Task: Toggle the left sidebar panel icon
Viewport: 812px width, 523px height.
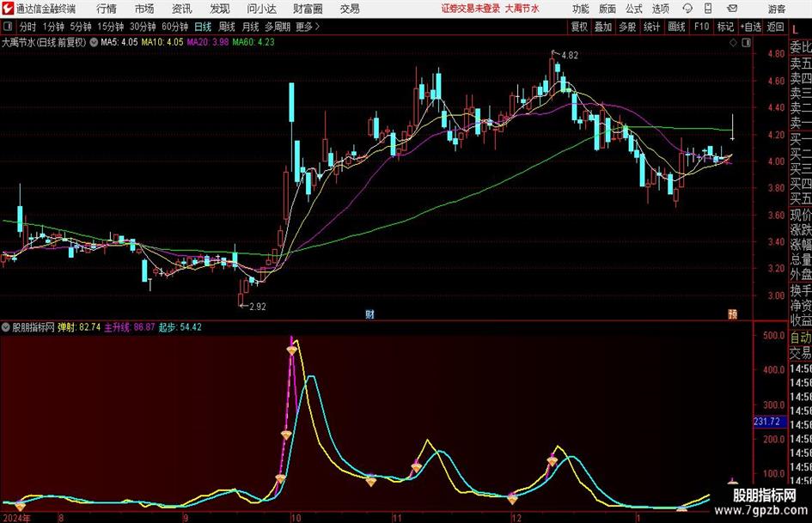Action: 7,27
